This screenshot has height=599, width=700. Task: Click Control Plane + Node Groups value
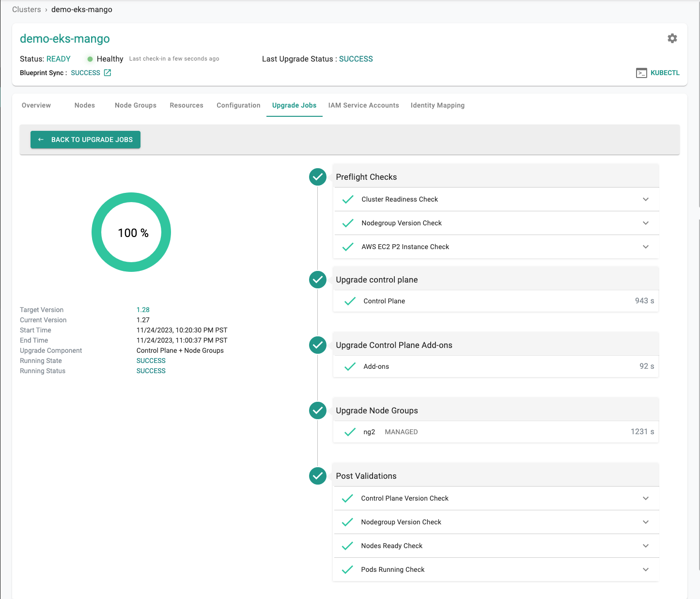point(180,350)
